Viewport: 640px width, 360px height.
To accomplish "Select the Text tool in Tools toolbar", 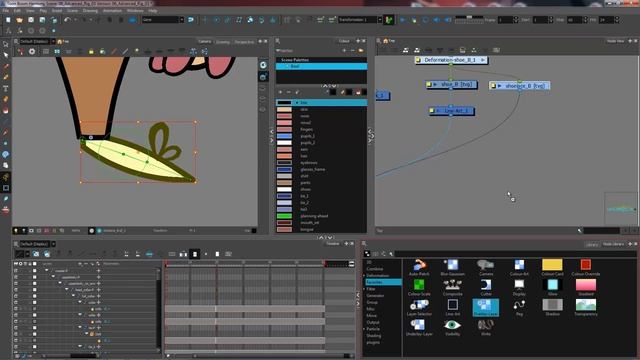I will [6, 88].
